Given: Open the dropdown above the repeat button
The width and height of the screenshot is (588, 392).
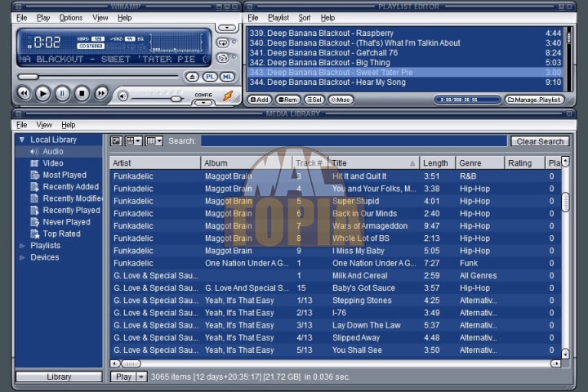Looking at the screenshot, I should (226, 28).
